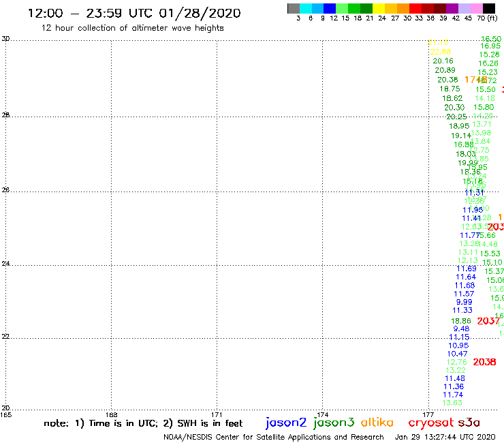Viewport: 504px width, 443px height.
Task: Click the 19.14 wave height value
Action: pyautogui.click(x=461, y=136)
